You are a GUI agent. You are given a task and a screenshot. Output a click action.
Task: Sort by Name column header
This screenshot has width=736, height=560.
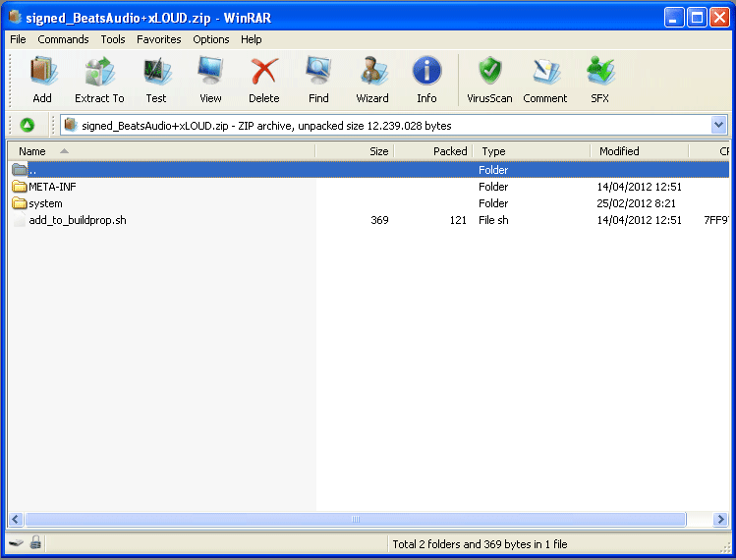161,151
